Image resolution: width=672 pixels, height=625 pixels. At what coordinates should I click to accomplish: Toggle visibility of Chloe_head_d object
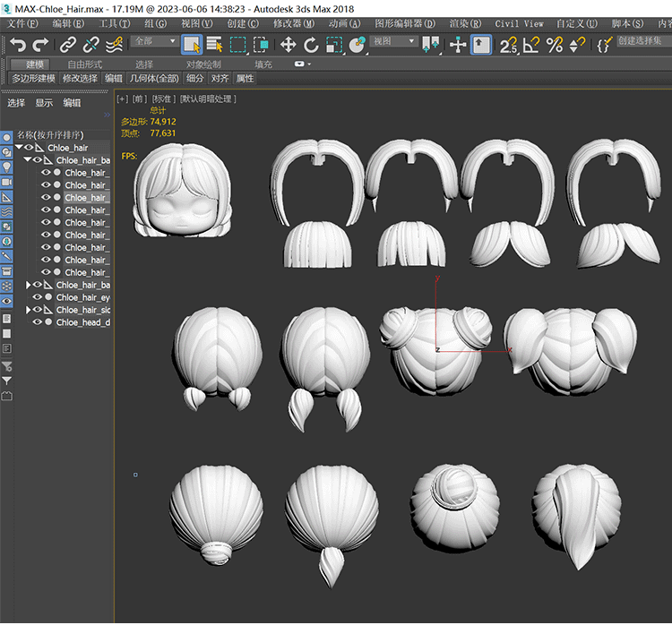(x=38, y=322)
